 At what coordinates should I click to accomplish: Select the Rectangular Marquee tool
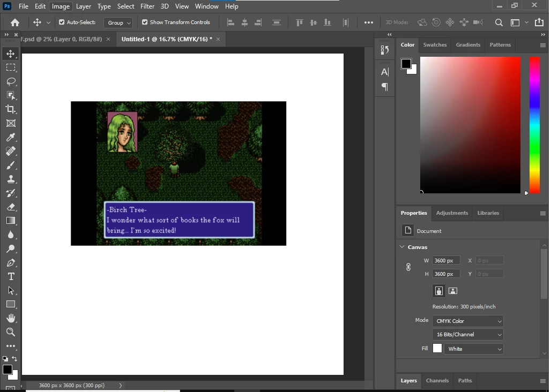click(11, 67)
